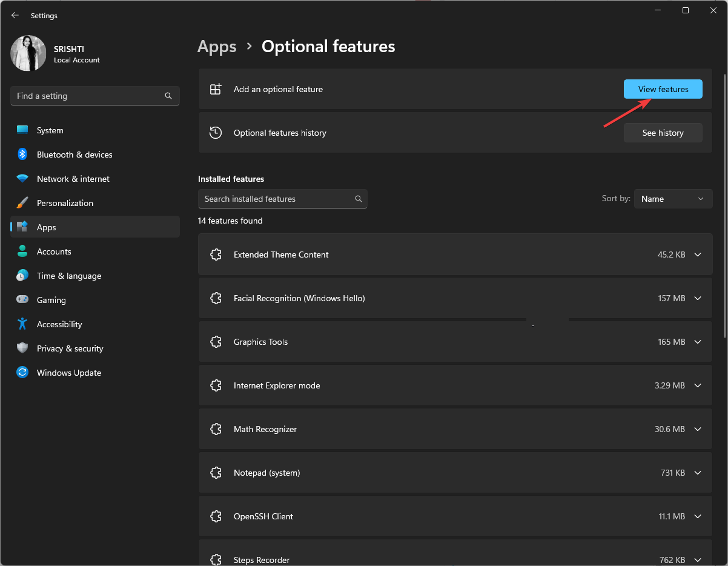
Task: Click the OpenSSH Client feature icon
Action: coord(216,516)
